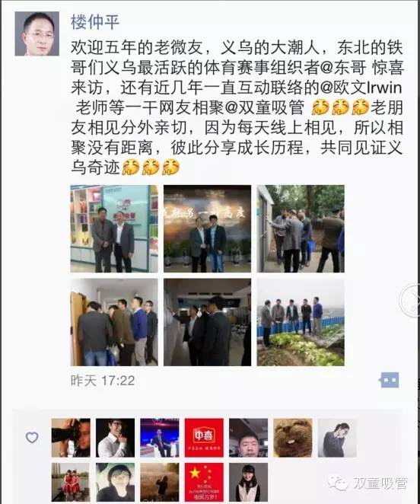Open the @欧文Irwin mention in the post
This screenshot has height=504, width=420.
[361, 88]
